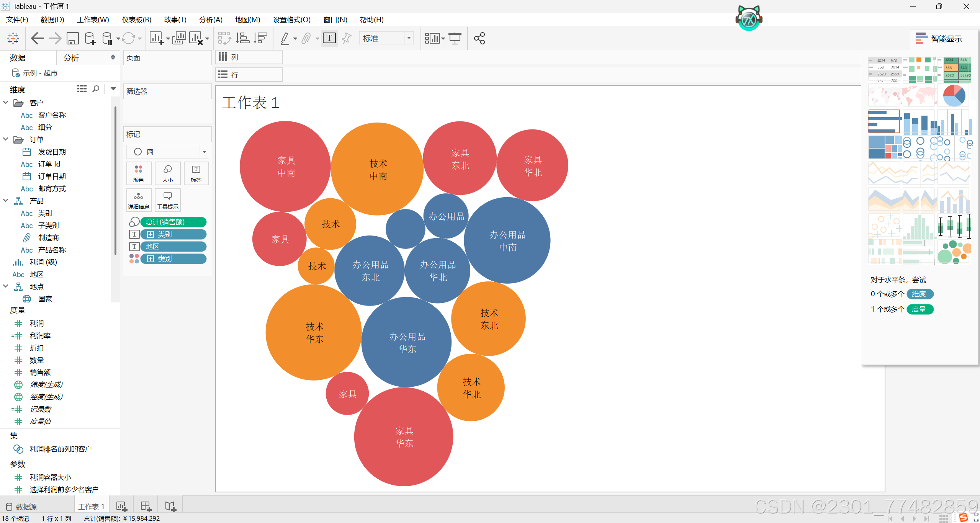Click the 工具提示 tooltip button
This screenshot has height=523, width=980.
pyautogui.click(x=168, y=200)
